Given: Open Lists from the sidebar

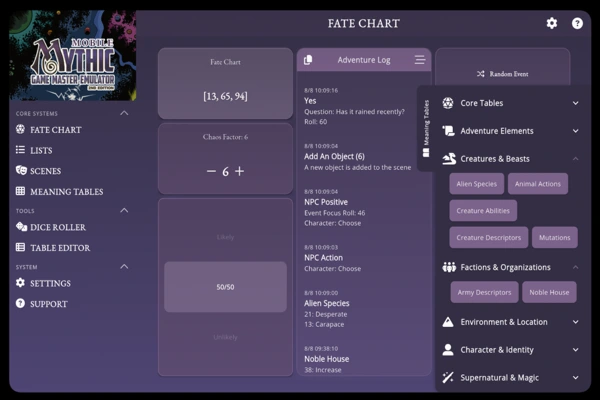Looking at the screenshot, I should pos(41,150).
